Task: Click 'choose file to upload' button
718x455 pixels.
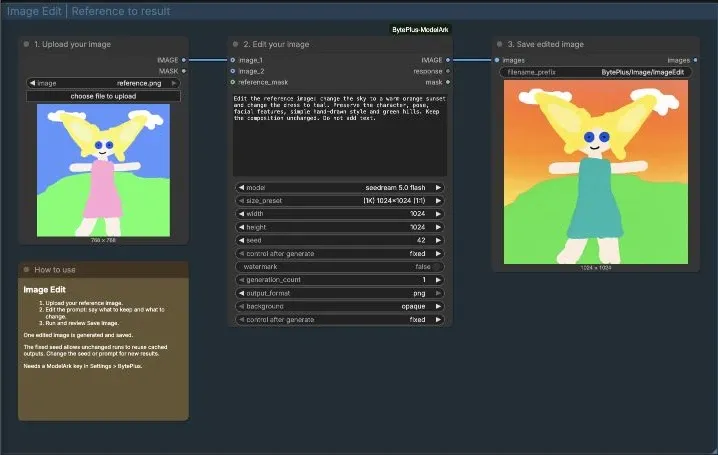Action: click(103, 96)
